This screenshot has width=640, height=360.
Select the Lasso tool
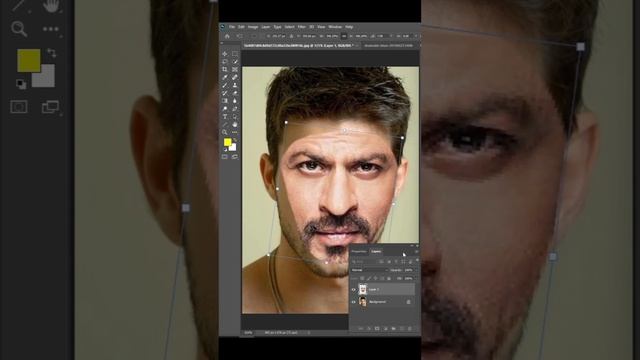224,61
